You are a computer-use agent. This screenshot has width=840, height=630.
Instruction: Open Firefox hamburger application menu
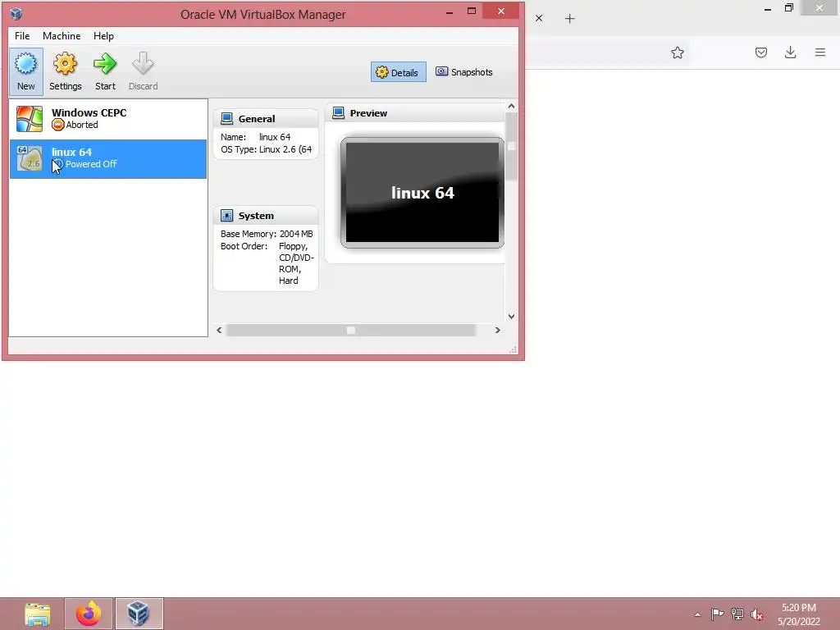pyautogui.click(x=820, y=52)
